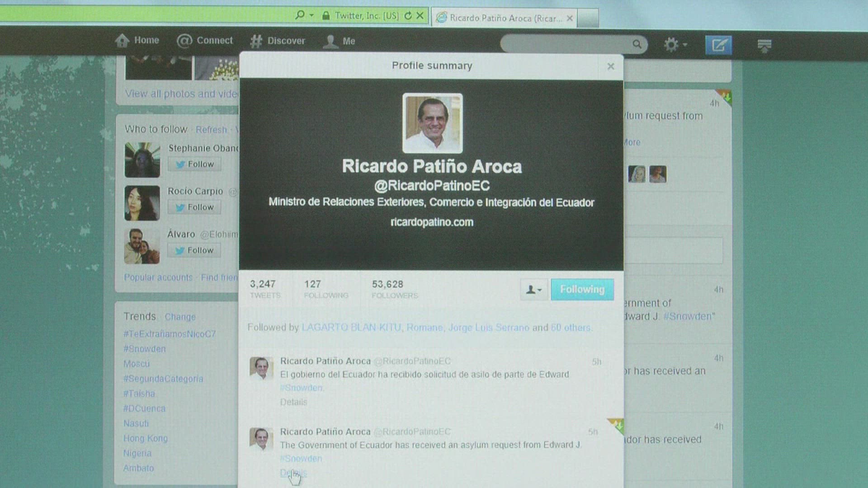The height and width of the screenshot is (488, 868).
Task: Open the Connect @ tab
Action: [205, 41]
